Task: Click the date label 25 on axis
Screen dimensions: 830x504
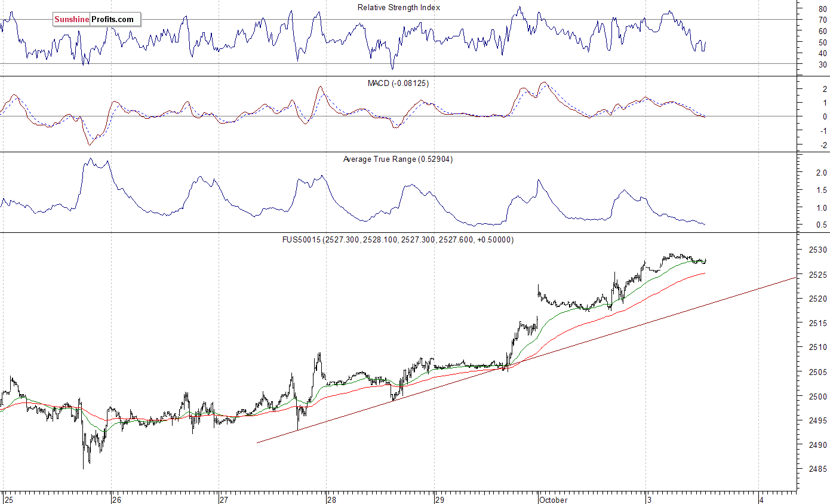Action: click(x=8, y=499)
